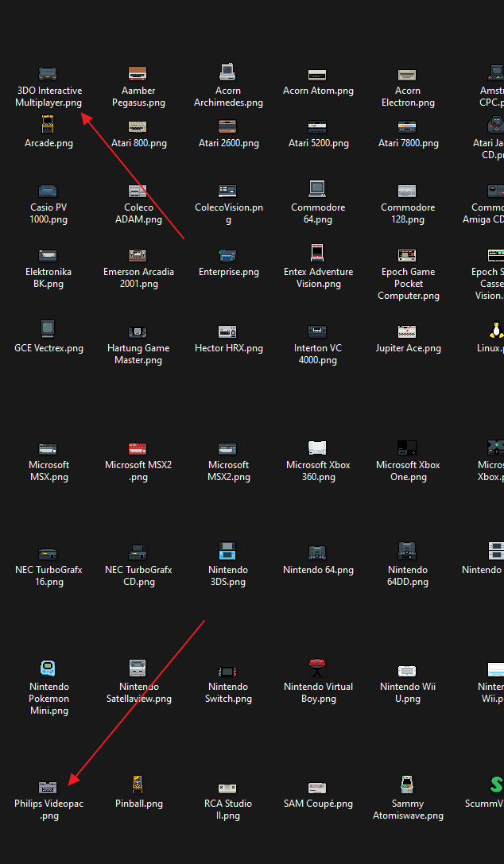Select the 'Coleco ADAM.png' file name
504x864 pixels.
pyautogui.click(x=138, y=213)
